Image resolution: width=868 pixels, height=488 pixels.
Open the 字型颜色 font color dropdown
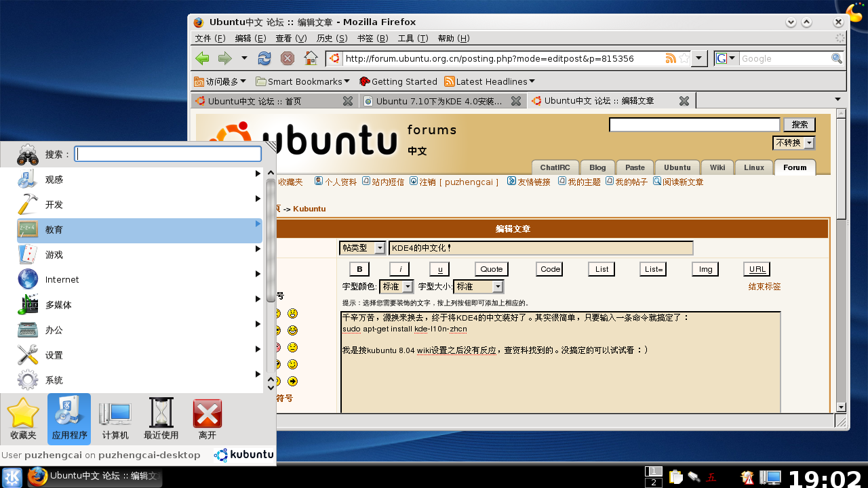click(396, 287)
